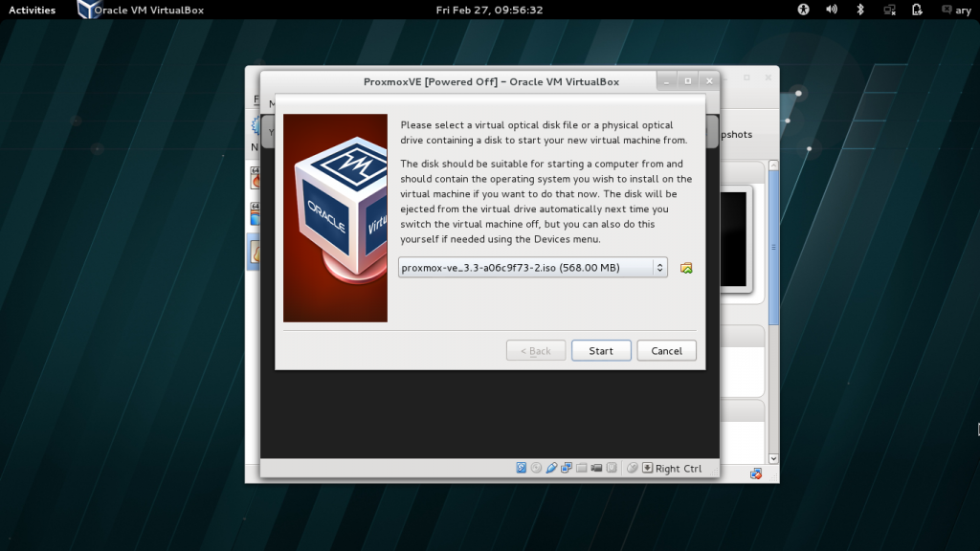Open the Bluetooth menu in top bar
Image resolution: width=980 pixels, height=551 pixels.
(860, 10)
